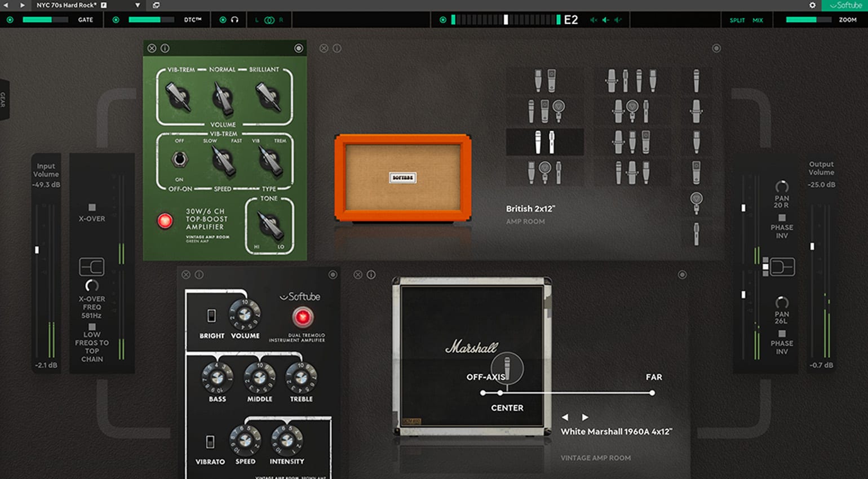Screen dimensions: 868x479
Task: Enable the GATE module toggle
Action: pos(10,20)
